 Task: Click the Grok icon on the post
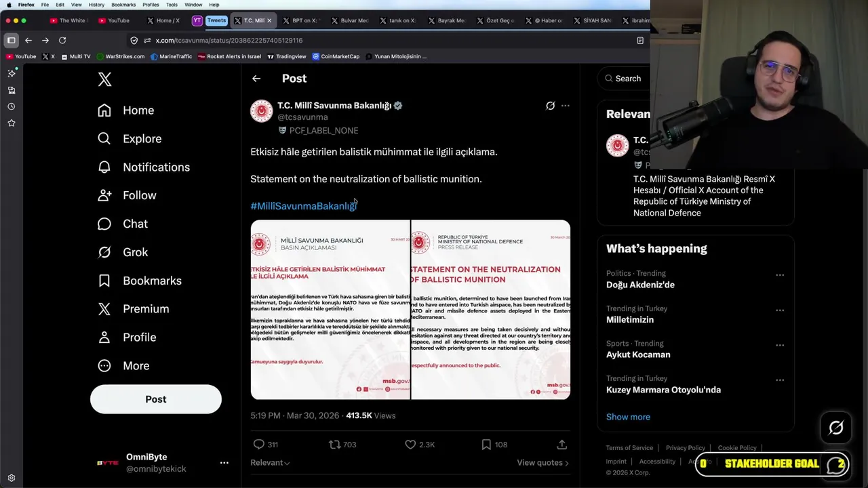click(x=550, y=106)
